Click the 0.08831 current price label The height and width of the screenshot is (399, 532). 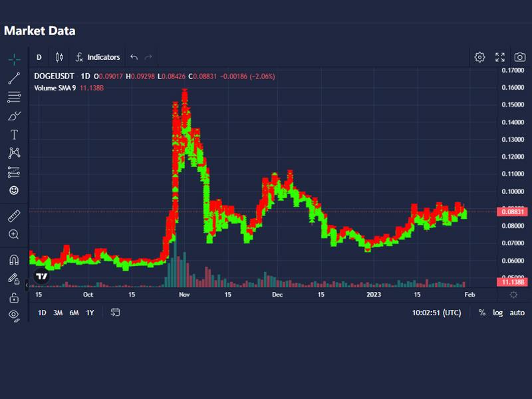(x=513, y=211)
